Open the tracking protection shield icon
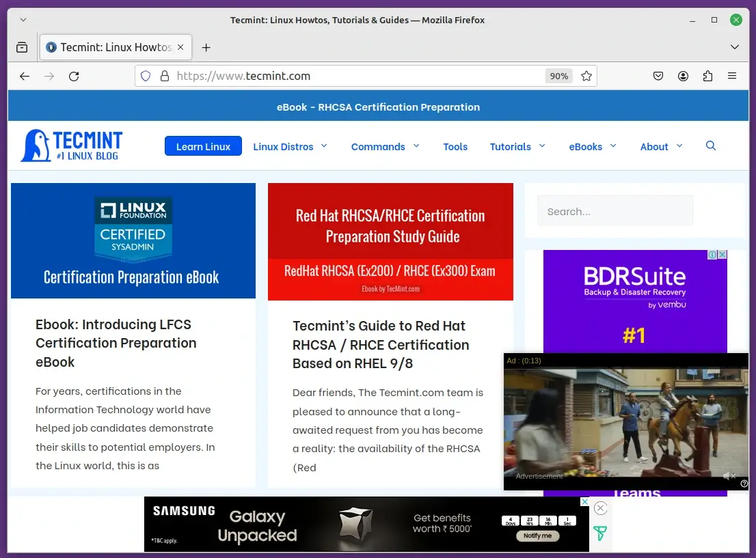The width and height of the screenshot is (756, 558). point(146,76)
